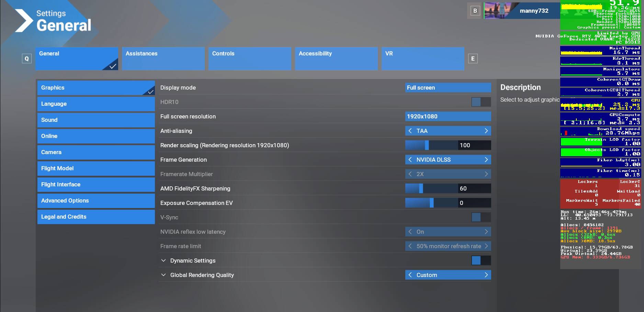644x312 pixels.
Task: Open the Full screen resolution 1920x1080 dropdown
Action: pos(448,116)
